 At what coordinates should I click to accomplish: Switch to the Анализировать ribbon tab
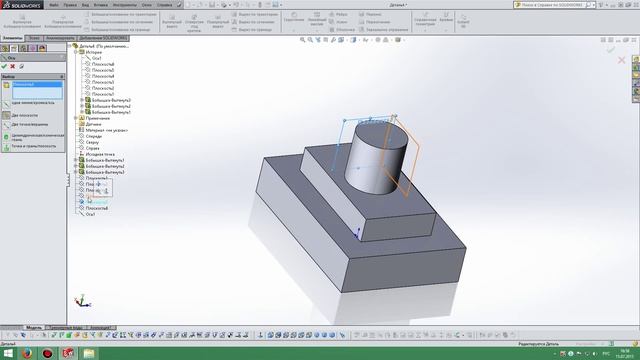60,38
